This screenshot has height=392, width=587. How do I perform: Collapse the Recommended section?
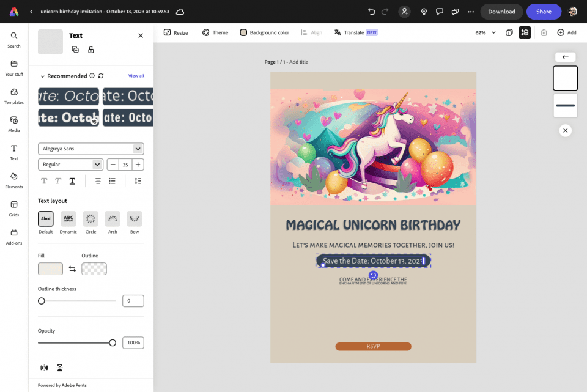pyautogui.click(x=42, y=76)
